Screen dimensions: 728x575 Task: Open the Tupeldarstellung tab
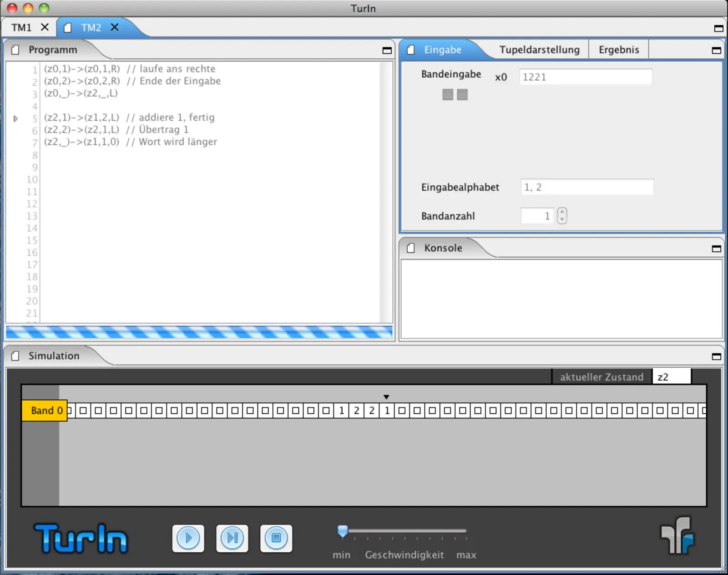539,50
